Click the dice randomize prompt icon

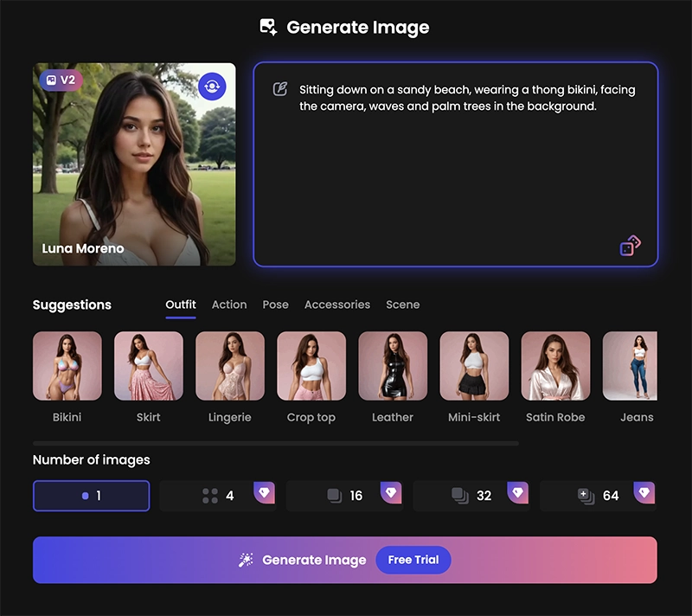pos(630,247)
